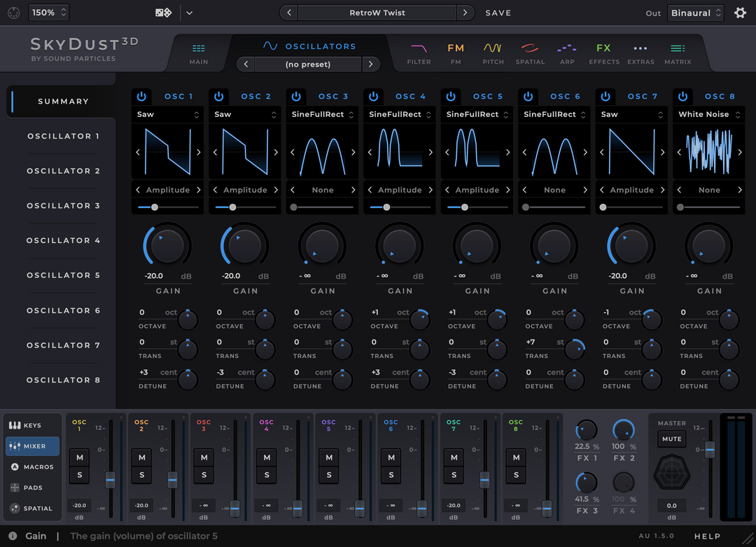
Task: Show the Keys panel
Action: [32, 425]
